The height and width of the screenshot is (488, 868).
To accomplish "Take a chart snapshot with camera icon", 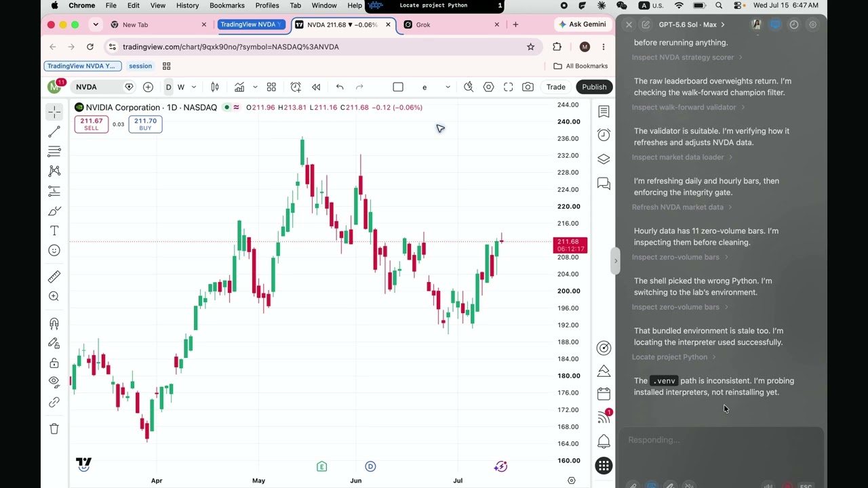I will tap(528, 87).
